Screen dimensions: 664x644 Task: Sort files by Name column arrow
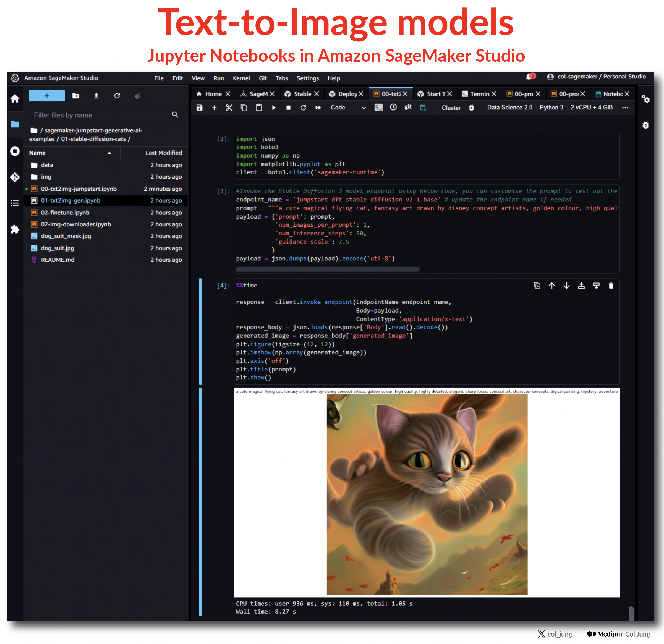click(109, 153)
